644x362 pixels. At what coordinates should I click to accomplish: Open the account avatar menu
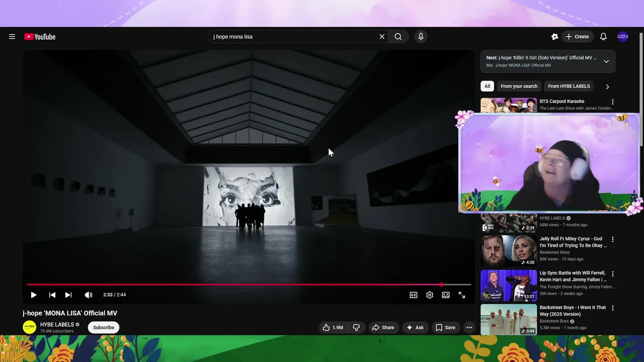[623, 37]
